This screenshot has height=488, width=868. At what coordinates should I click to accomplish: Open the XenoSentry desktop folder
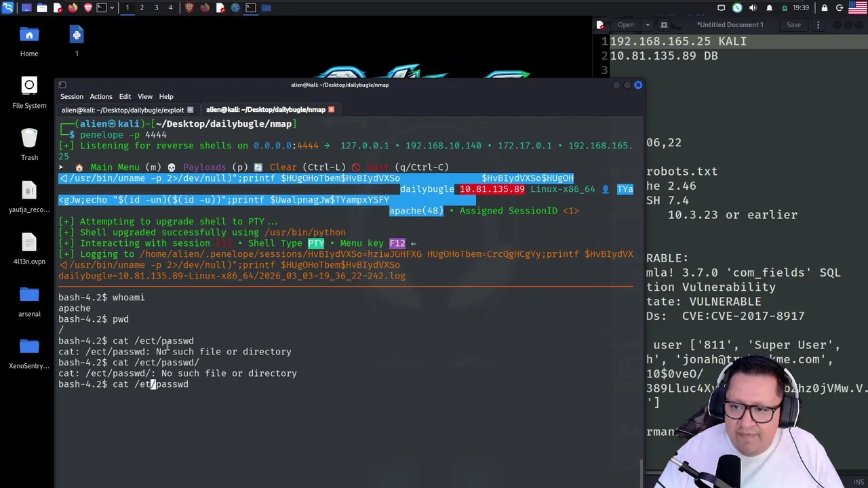click(29, 353)
